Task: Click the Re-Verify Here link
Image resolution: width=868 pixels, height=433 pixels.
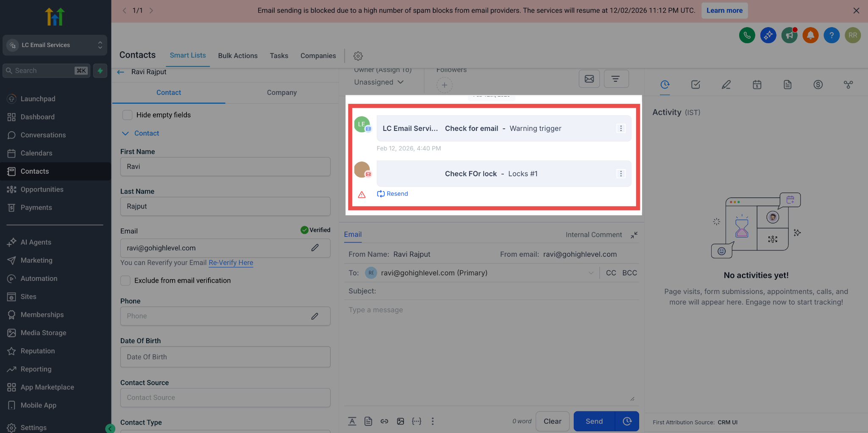Action: click(231, 263)
